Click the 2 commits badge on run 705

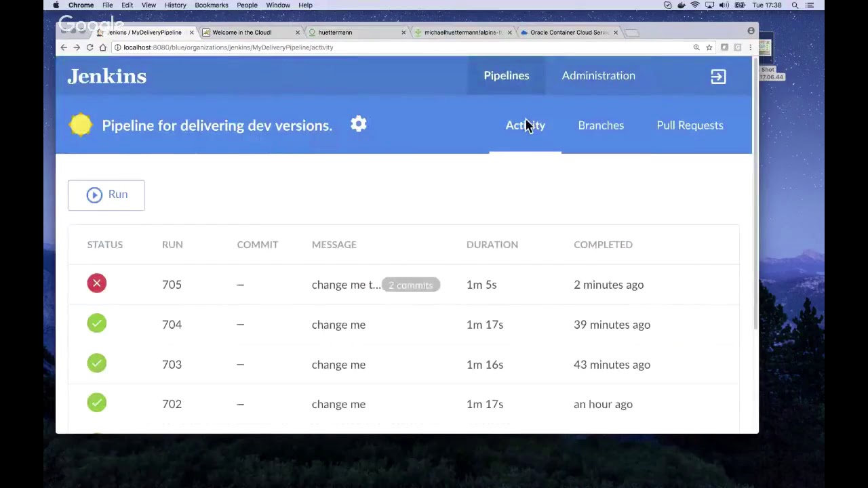pyautogui.click(x=411, y=285)
